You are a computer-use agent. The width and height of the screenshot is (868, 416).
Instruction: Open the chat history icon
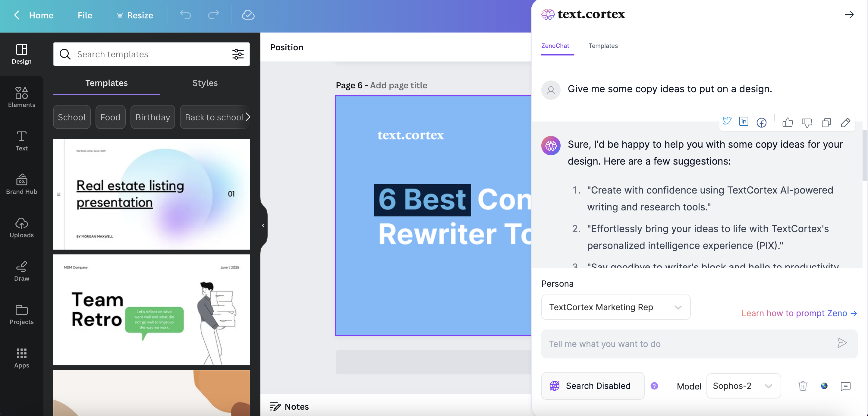[x=845, y=386]
